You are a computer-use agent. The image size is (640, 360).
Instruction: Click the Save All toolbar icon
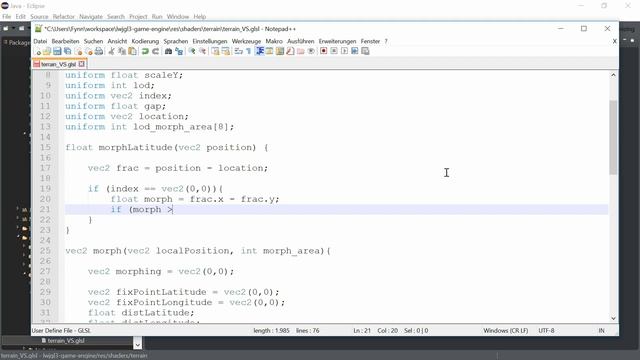[x=68, y=51]
